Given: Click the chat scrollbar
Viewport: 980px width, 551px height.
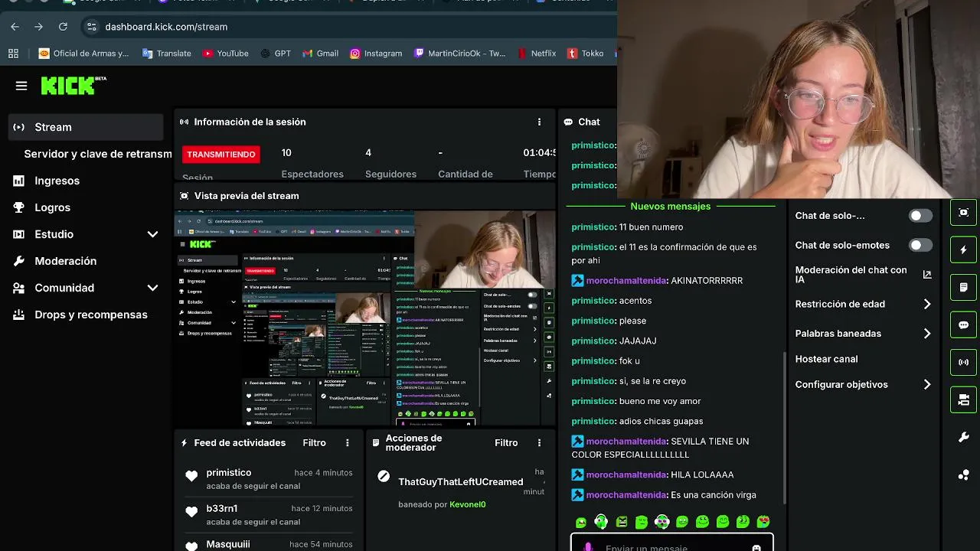Looking at the screenshot, I should [784, 429].
